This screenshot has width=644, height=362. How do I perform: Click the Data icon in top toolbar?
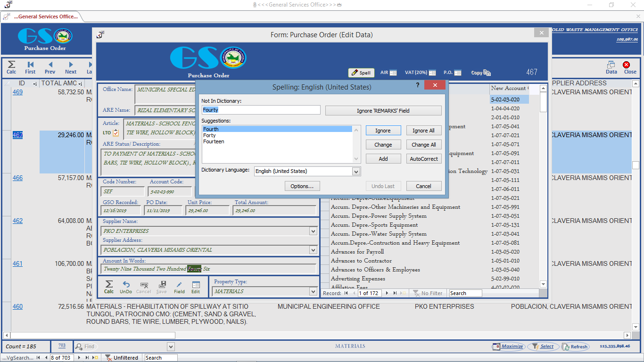pos(611,65)
